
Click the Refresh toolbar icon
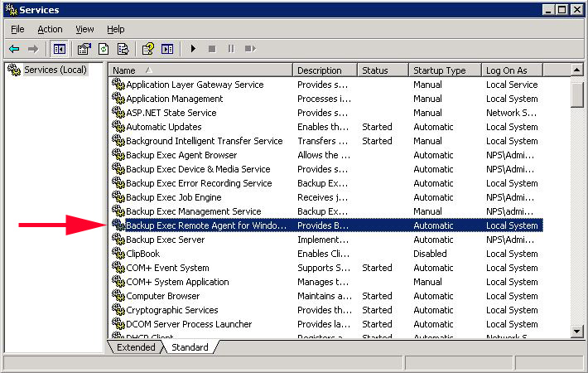click(x=104, y=49)
